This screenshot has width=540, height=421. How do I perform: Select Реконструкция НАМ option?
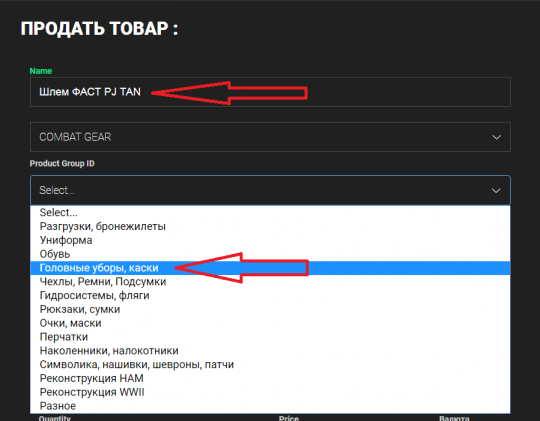(270, 378)
